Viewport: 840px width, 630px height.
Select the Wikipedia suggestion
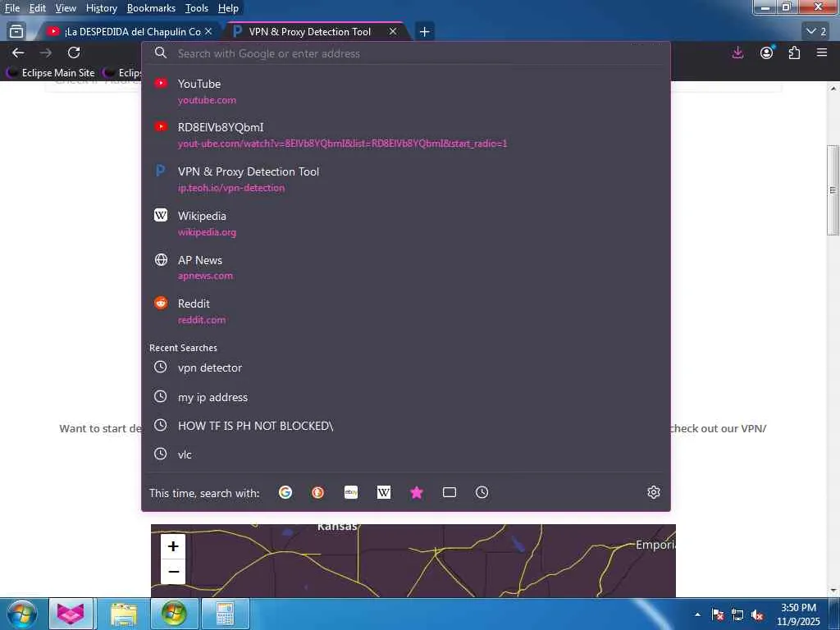[405, 223]
